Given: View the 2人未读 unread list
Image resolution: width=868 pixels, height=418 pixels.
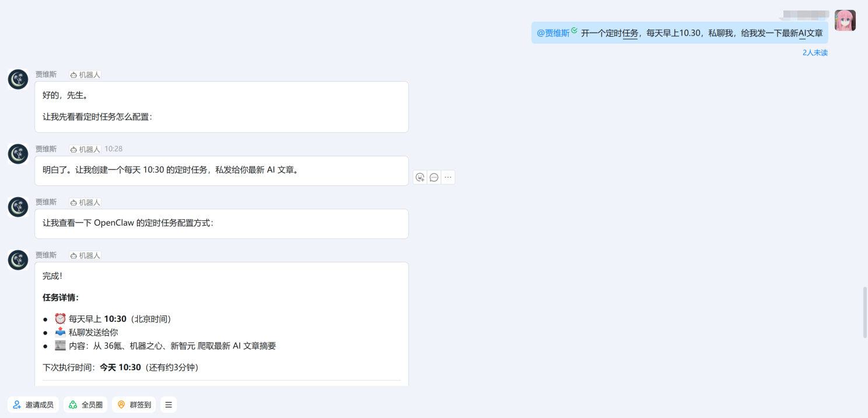Looking at the screenshot, I should (x=815, y=52).
